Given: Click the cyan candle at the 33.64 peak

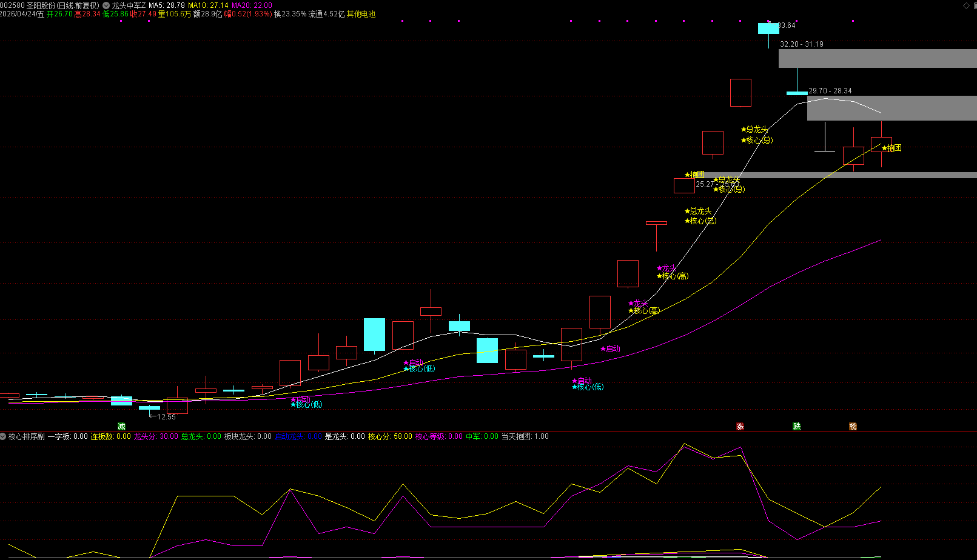Looking at the screenshot, I should click(768, 28).
